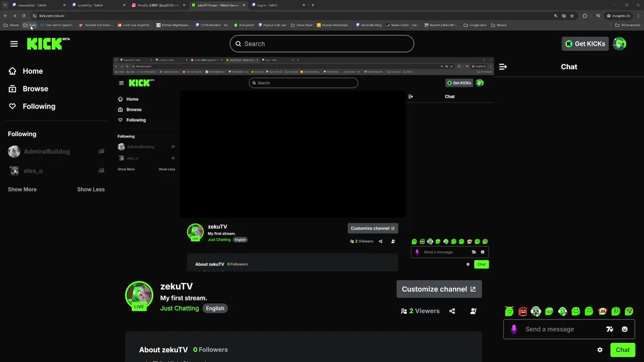Screen dimensions: 644x362
Task: Open the smiley emoji picker
Action: [625, 329]
